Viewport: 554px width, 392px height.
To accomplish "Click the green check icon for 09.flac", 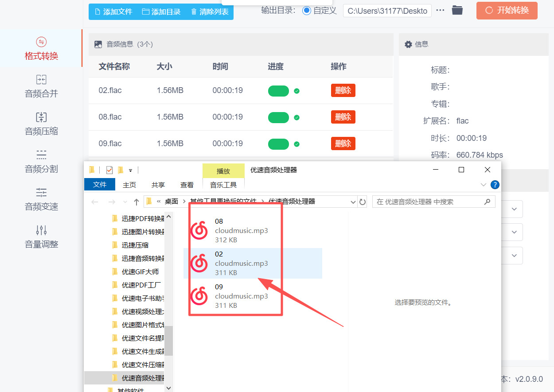I will [297, 144].
